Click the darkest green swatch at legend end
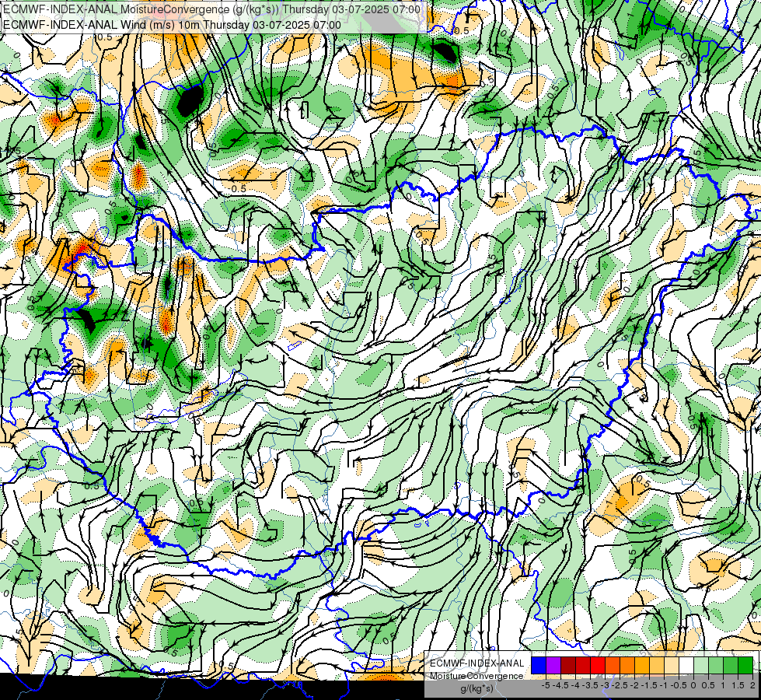The width and height of the screenshot is (761, 700). pyautogui.click(x=746, y=666)
